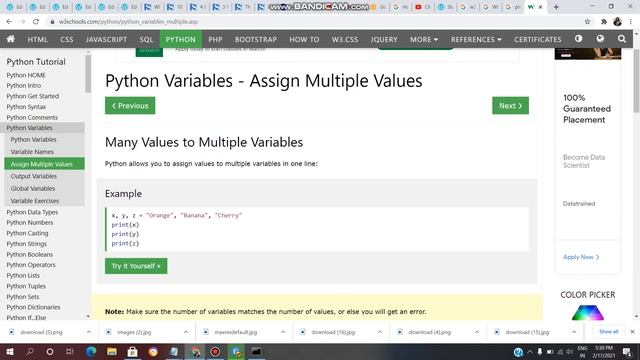Open SQL in the top nav
Screen dimensions: 640x360
pos(146,39)
